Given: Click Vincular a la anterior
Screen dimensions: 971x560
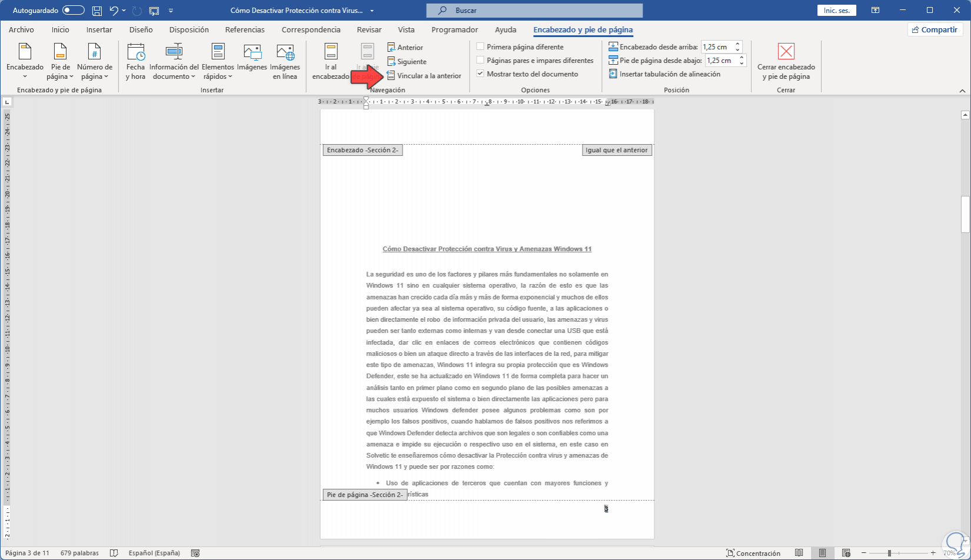Looking at the screenshot, I should 424,76.
